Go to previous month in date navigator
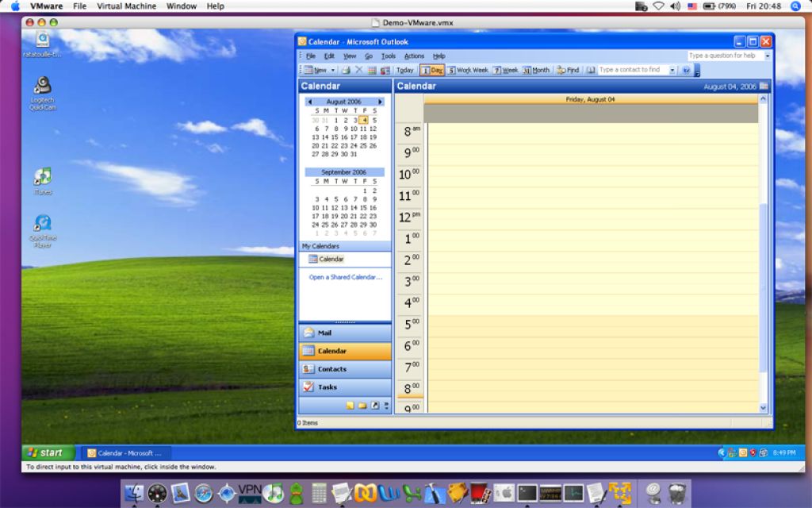This screenshot has width=812, height=508. click(310, 102)
